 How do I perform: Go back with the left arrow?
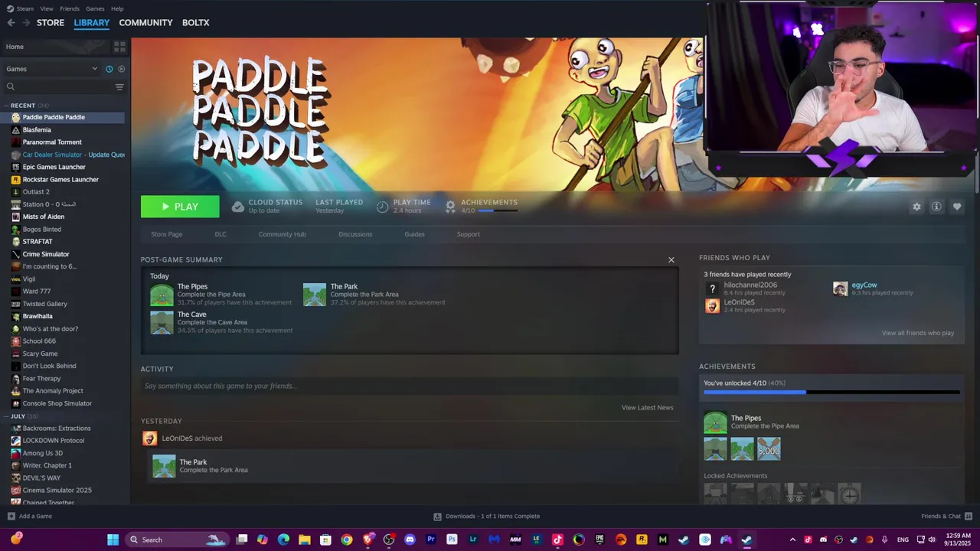point(11,23)
